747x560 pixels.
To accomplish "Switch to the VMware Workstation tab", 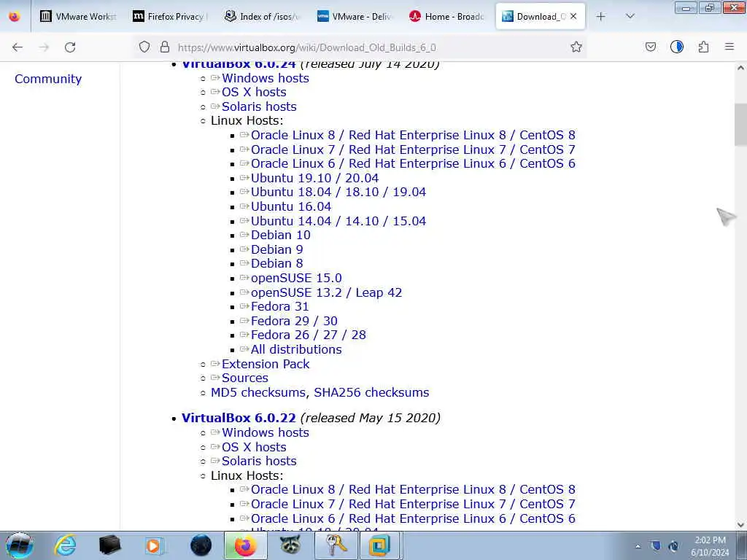I will coord(78,17).
